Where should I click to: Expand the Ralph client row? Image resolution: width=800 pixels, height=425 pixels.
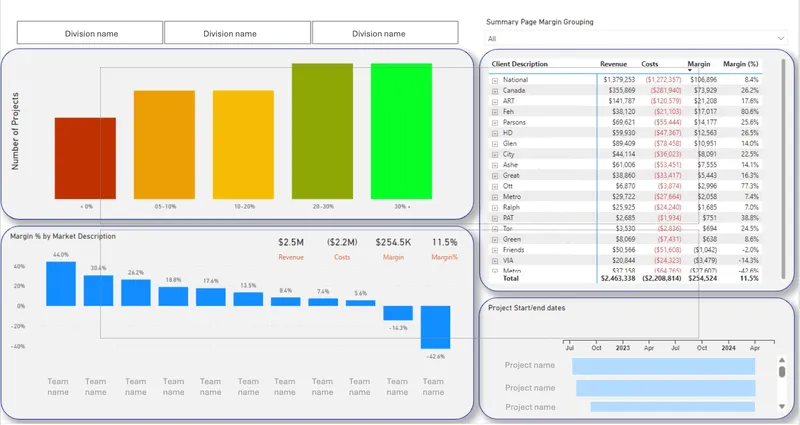coord(494,208)
